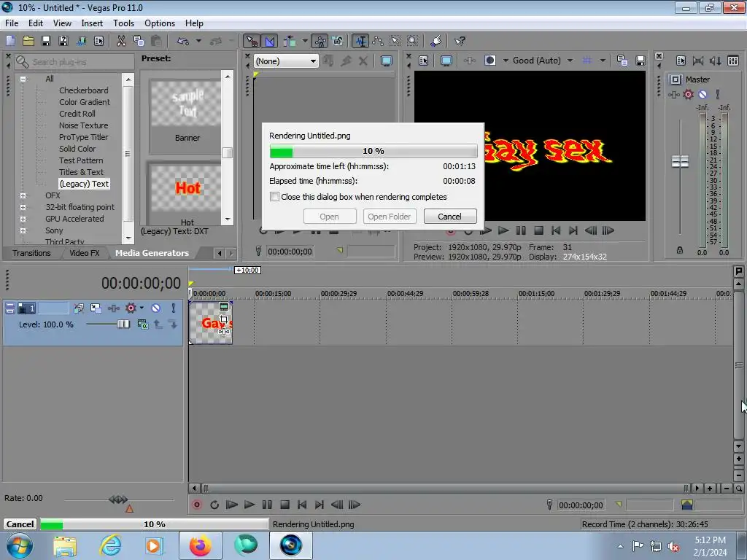Adjust the Master volume fader
Viewport: 747px width, 560px height.
pos(680,161)
